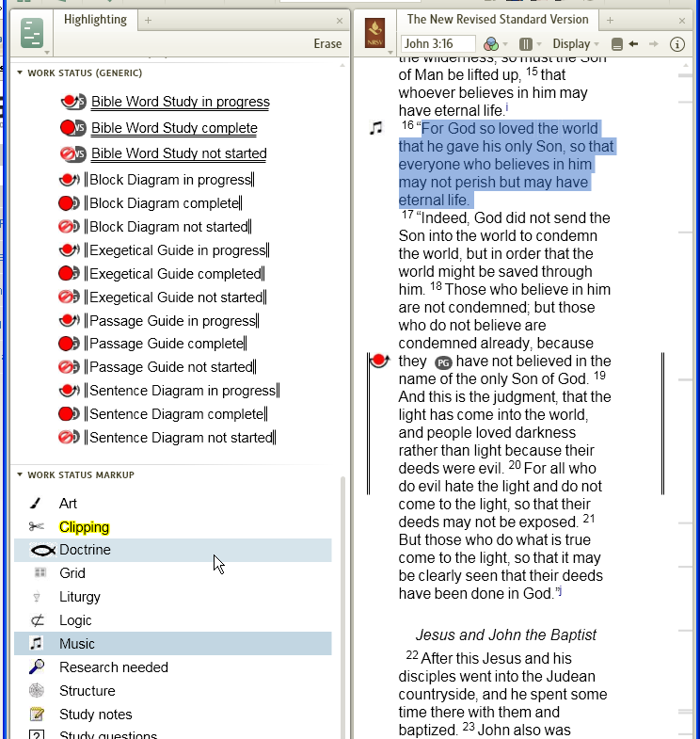Screen dimensions: 700x739
Task: Open the Display dropdown menu
Action: tap(575, 44)
